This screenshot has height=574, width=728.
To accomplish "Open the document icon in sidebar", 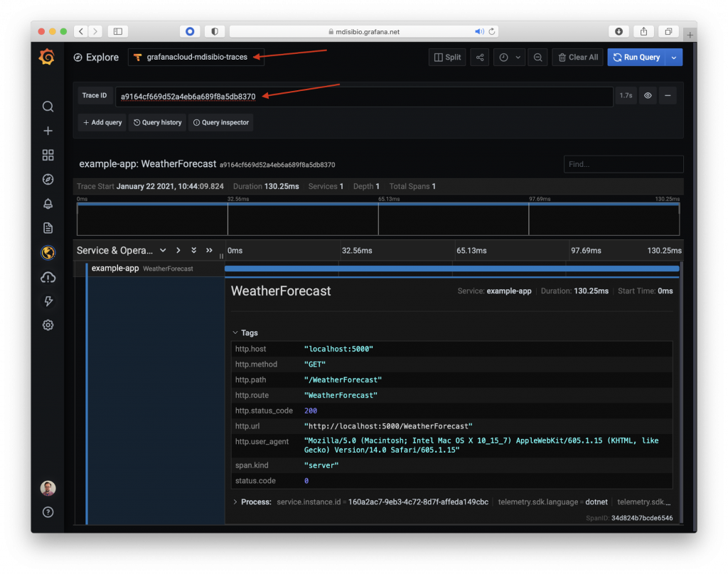I will coord(48,228).
